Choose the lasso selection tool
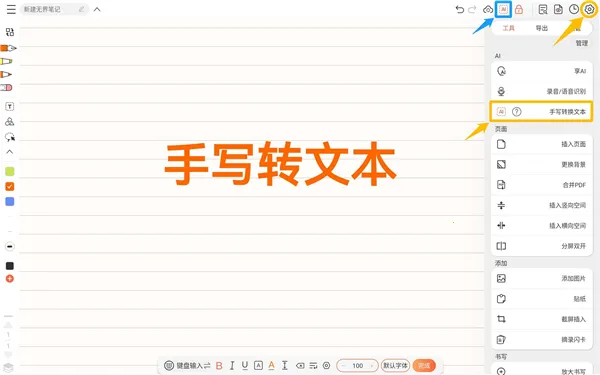The width and height of the screenshot is (600, 375). (x=10, y=137)
